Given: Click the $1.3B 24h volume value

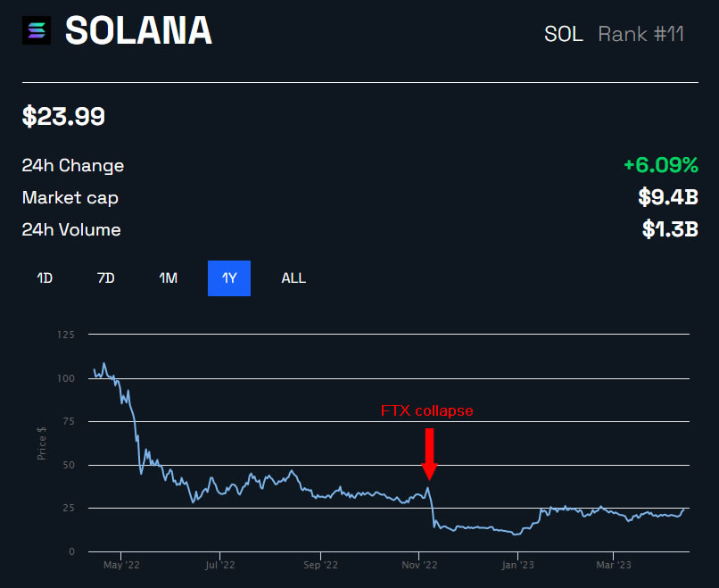Looking at the screenshot, I should [x=669, y=229].
